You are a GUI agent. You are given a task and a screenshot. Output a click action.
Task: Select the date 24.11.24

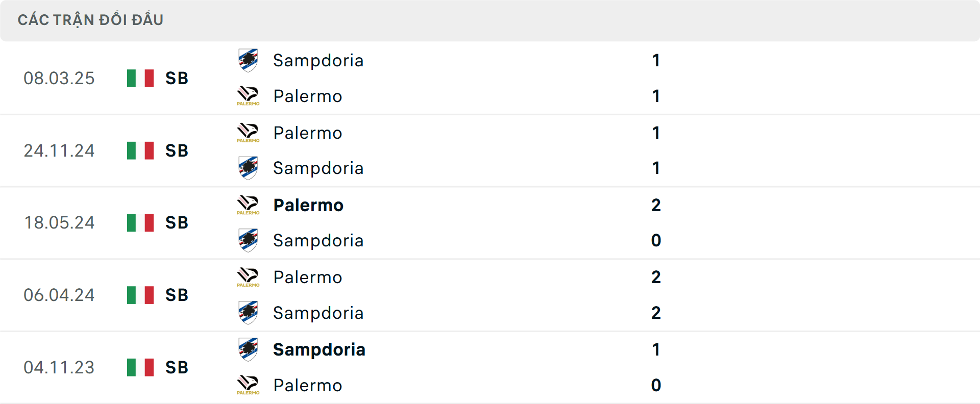pos(59,150)
